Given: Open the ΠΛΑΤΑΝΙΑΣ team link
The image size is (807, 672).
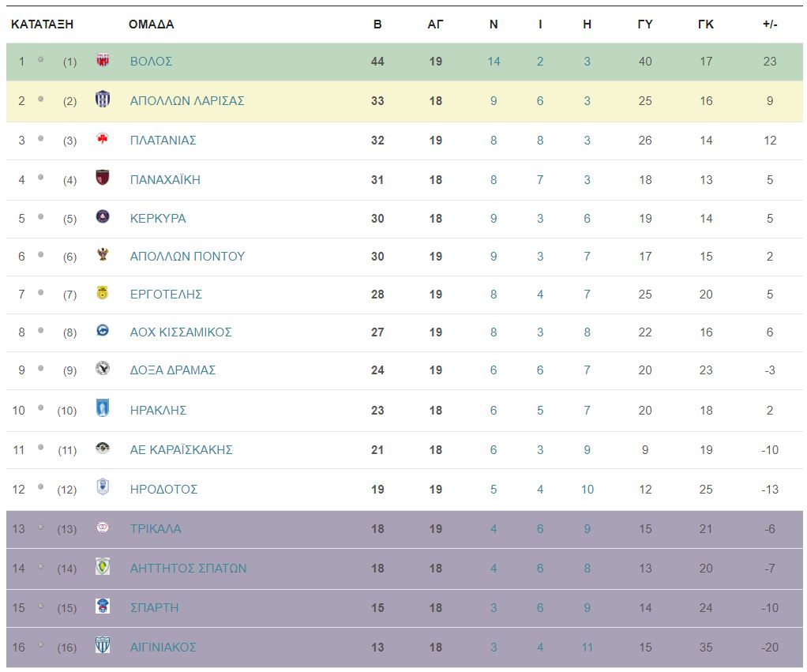Looking at the screenshot, I should [163, 141].
